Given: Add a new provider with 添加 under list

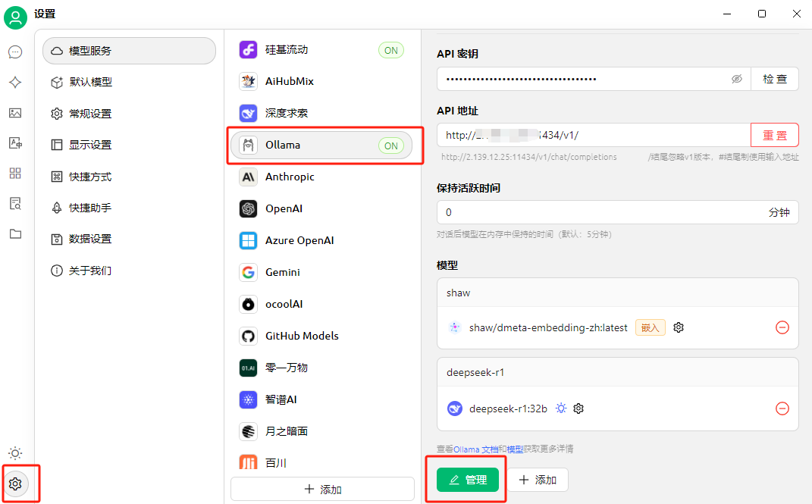Looking at the screenshot, I should 323,489.
